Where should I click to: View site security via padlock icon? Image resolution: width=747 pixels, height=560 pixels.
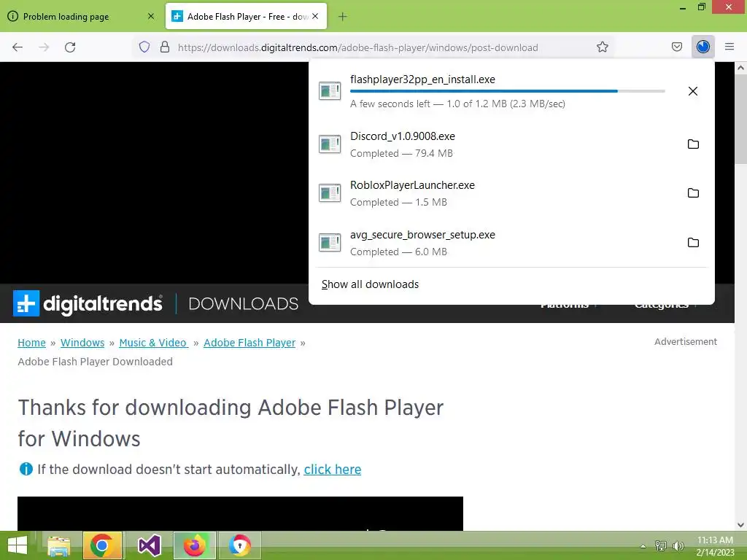pos(165,47)
